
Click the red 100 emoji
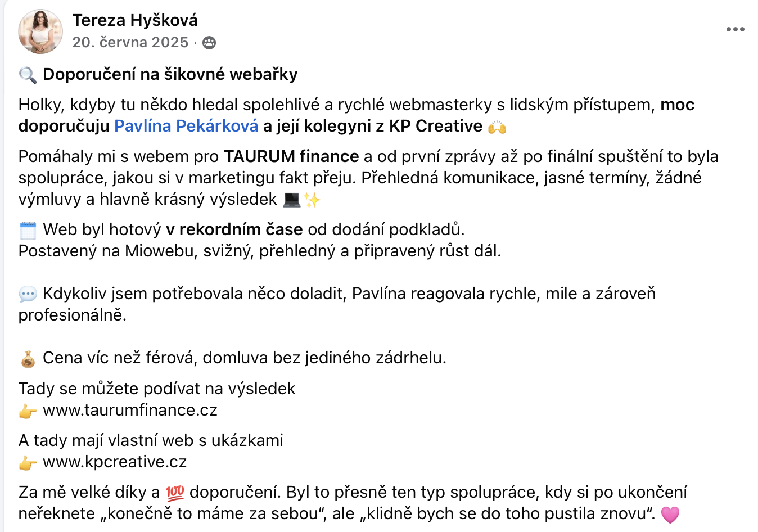click(x=175, y=493)
